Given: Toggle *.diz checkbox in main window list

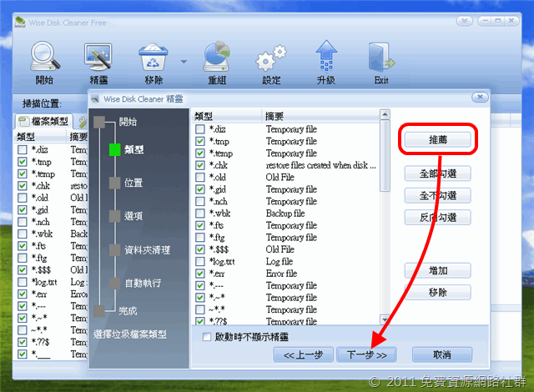Looking at the screenshot, I should pyautogui.click(x=23, y=149).
